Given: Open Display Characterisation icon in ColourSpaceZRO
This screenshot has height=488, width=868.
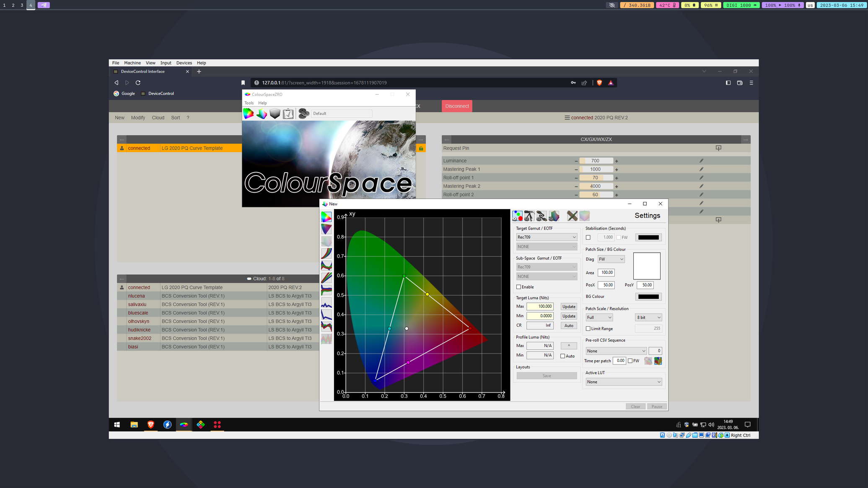Looking at the screenshot, I should [x=262, y=114].
